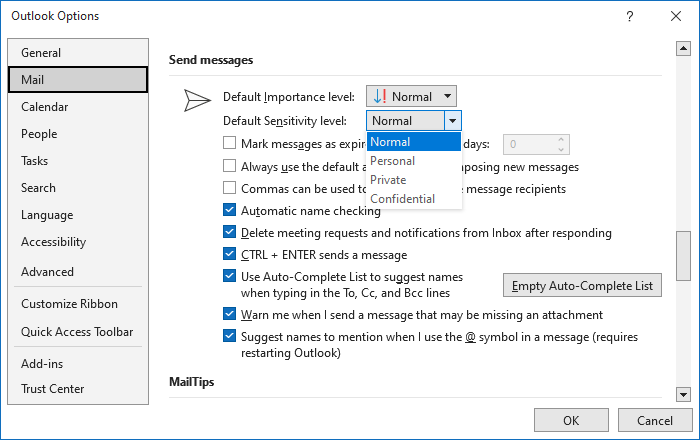This screenshot has height=440, width=700.
Task: Open the General options category
Action: (x=78, y=53)
